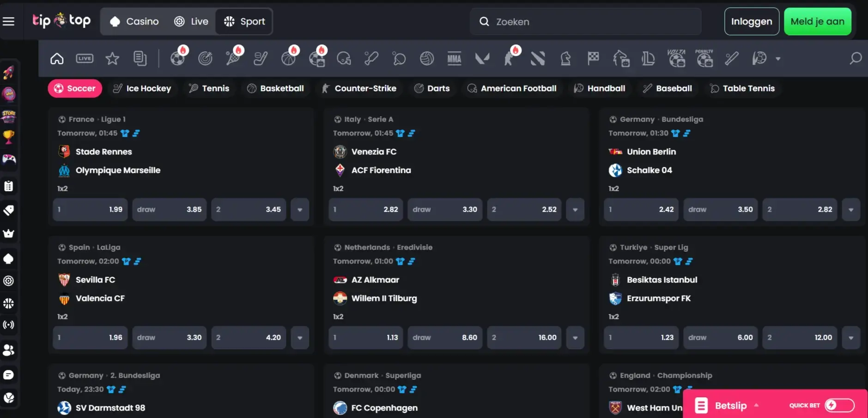
Task: Select the motorsport checkered flag icon
Action: pyautogui.click(x=593, y=59)
